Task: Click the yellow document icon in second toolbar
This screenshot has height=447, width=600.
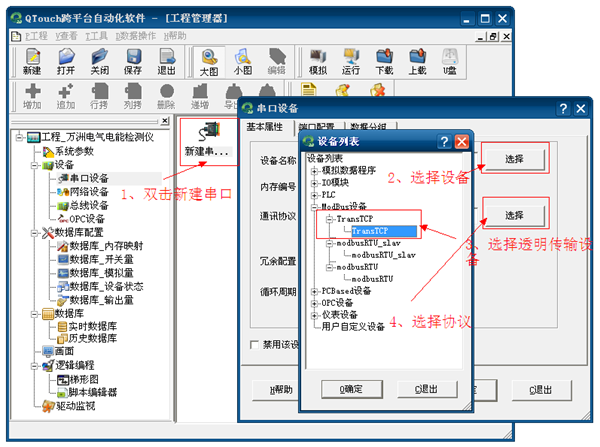Action: pyautogui.click(x=308, y=90)
